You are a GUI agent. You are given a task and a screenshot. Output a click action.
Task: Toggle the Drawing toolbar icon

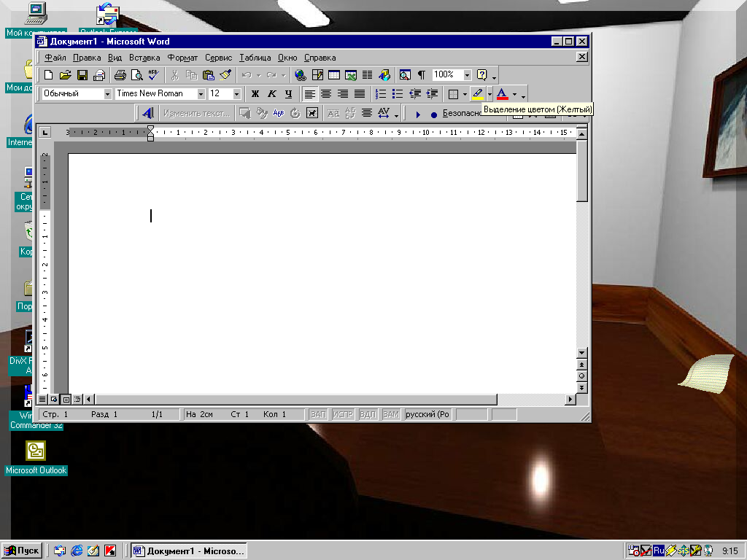[x=384, y=75]
